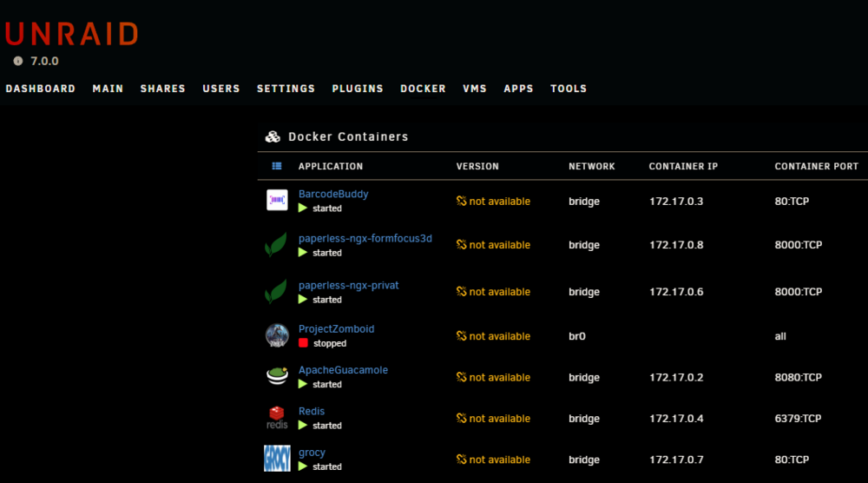Image resolution: width=868 pixels, height=483 pixels.
Task: Open the paperless-ngx-formfocus3d link
Action: pos(365,238)
